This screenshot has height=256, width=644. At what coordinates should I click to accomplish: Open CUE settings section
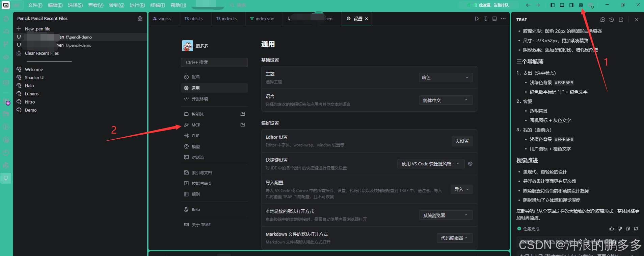coord(214,136)
